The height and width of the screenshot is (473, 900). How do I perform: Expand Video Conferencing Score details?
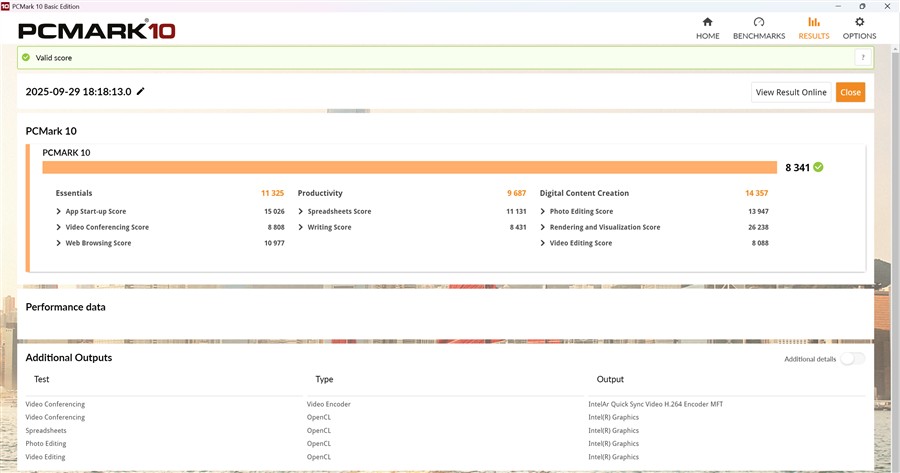click(59, 228)
